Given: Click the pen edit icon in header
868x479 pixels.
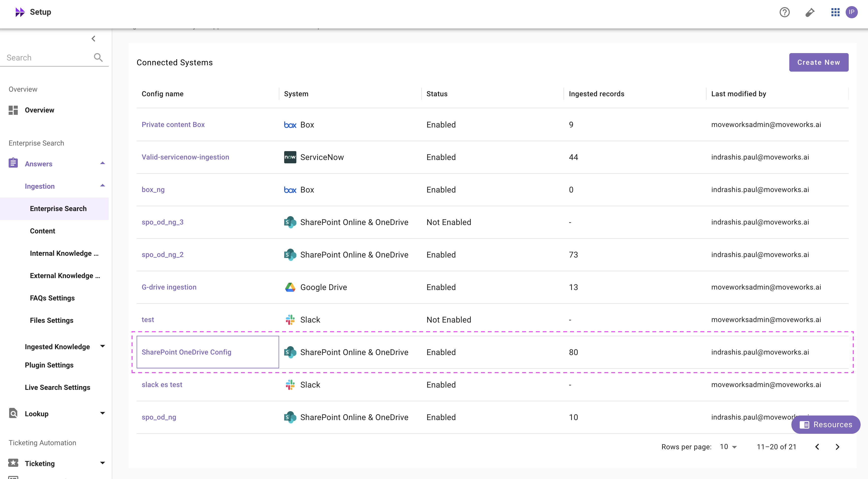Looking at the screenshot, I should pos(810,12).
